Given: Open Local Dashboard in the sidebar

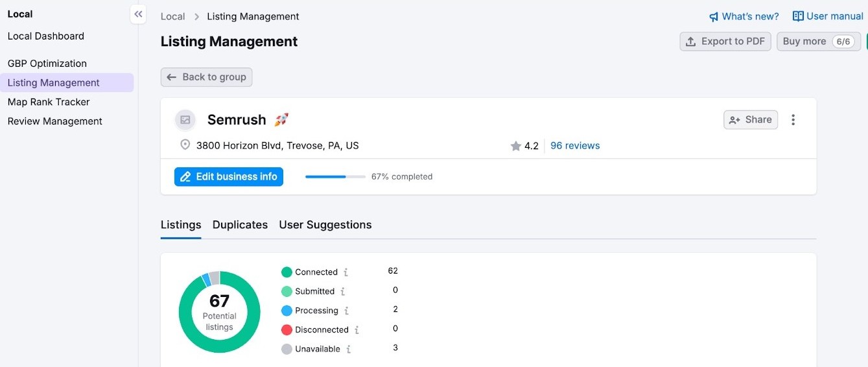Looking at the screenshot, I should pyautogui.click(x=46, y=36).
